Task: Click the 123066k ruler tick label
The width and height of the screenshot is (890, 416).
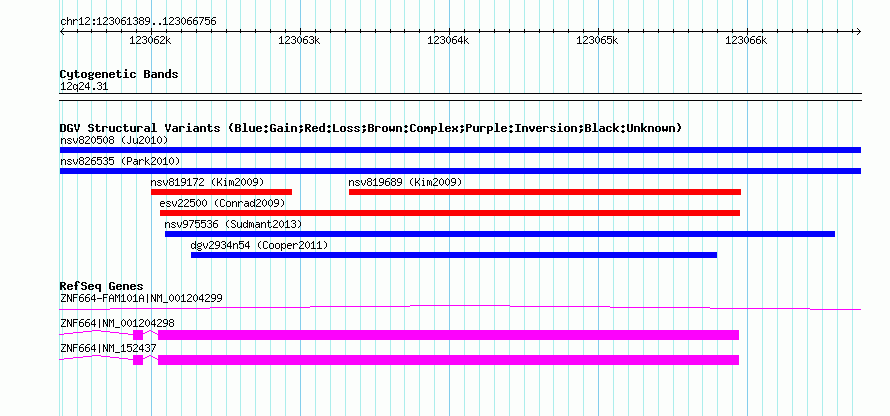Action: (x=746, y=40)
